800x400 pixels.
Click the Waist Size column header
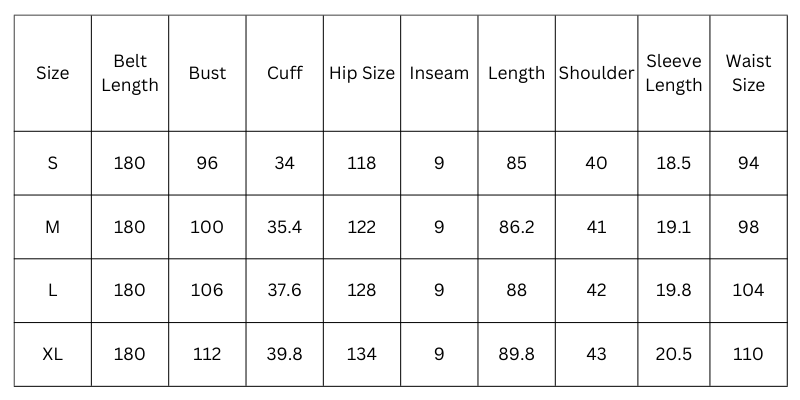(748, 73)
